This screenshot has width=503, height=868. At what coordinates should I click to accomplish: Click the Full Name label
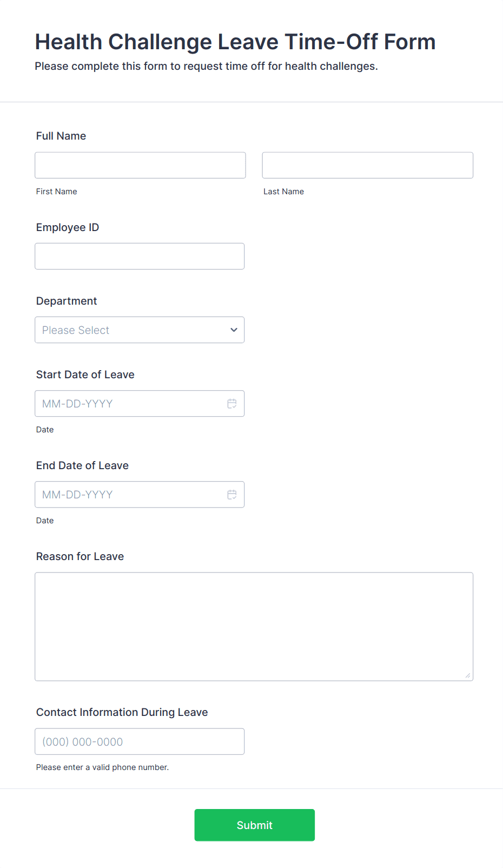[61, 136]
